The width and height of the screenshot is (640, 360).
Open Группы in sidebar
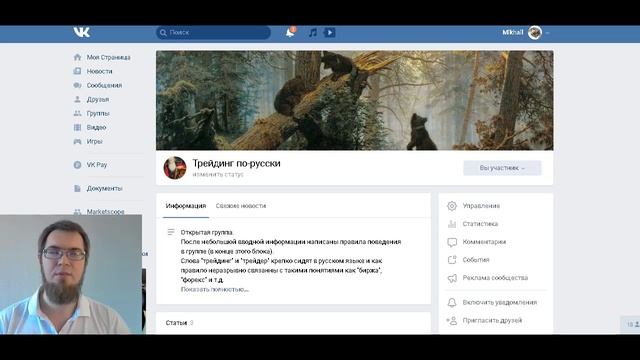98,113
